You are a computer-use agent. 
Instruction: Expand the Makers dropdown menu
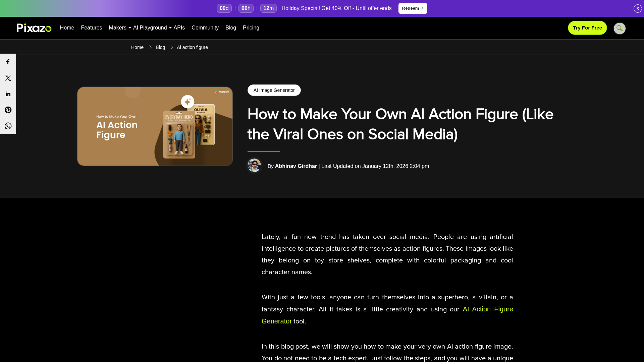coord(119,28)
